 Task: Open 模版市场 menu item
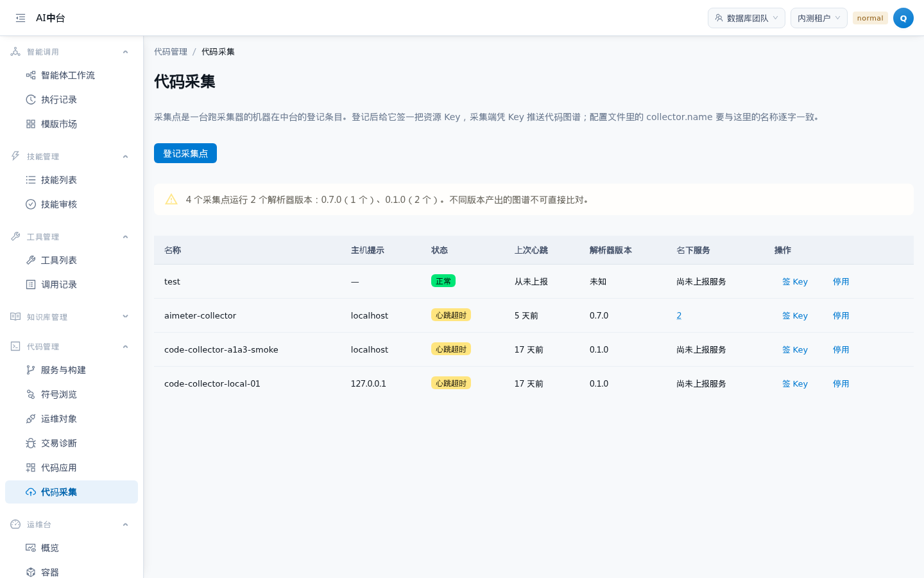(x=71, y=124)
